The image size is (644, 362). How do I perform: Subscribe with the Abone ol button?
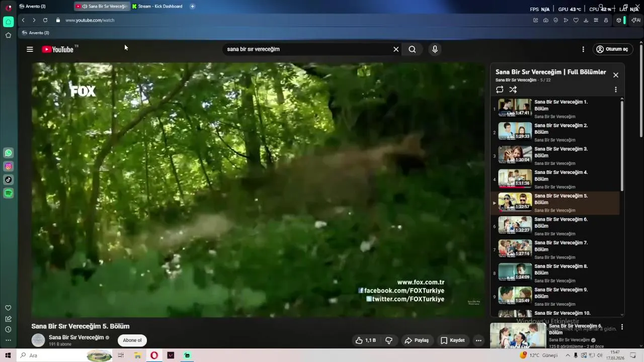coord(132,340)
